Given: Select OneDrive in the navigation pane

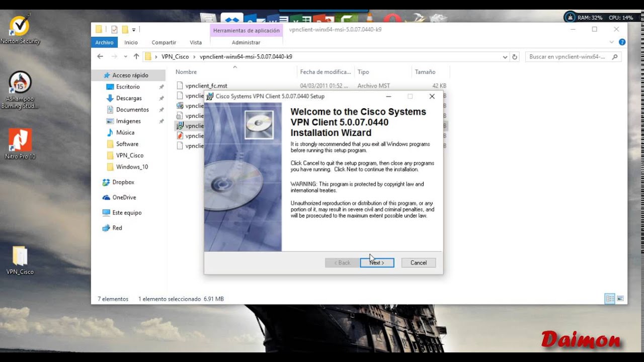Looking at the screenshot, I should coord(124,198).
